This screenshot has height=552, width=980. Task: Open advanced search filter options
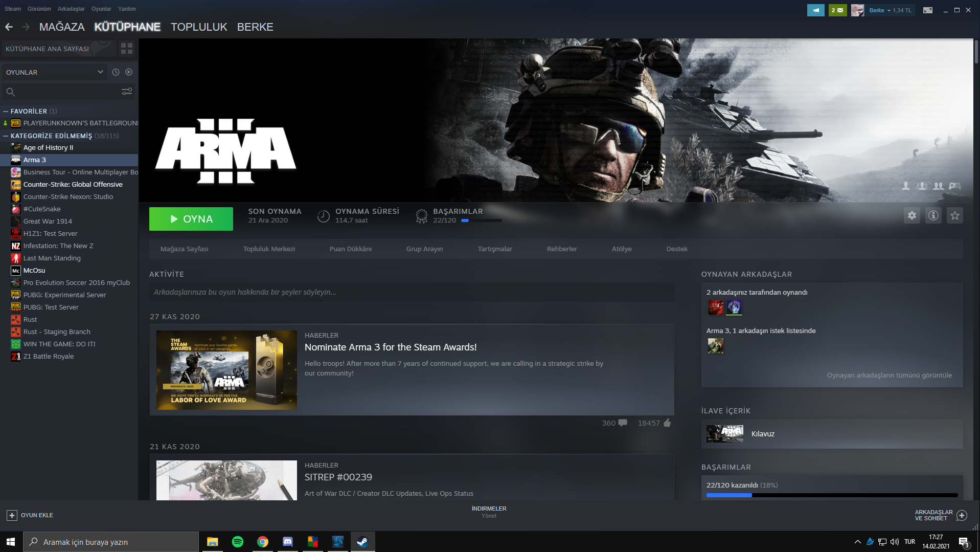pos(127,92)
